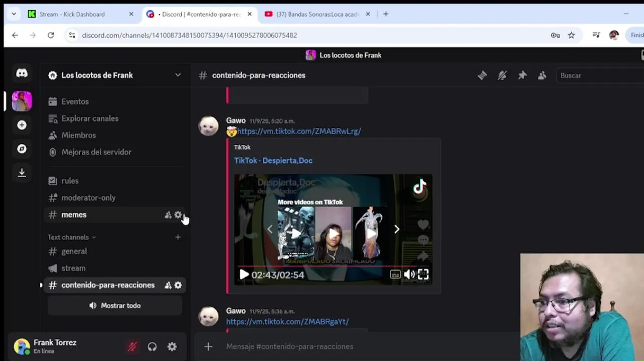The width and height of the screenshot is (644, 361).
Task: Click the address bar URL
Action: pos(190,35)
